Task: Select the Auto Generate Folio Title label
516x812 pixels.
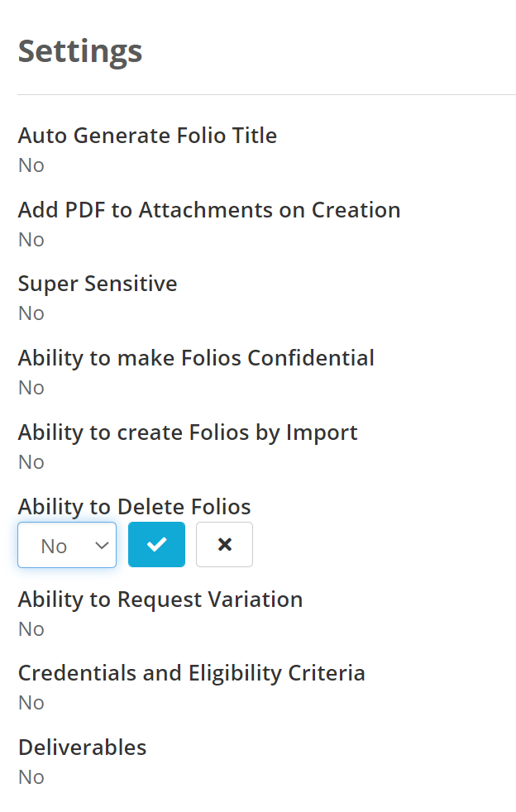Action: pos(148,136)
